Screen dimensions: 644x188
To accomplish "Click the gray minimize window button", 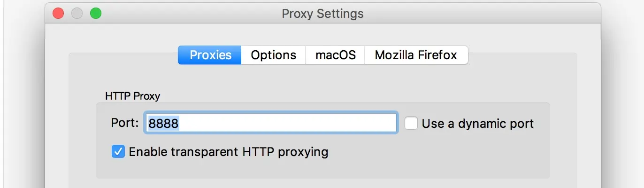I will (77, 14).
